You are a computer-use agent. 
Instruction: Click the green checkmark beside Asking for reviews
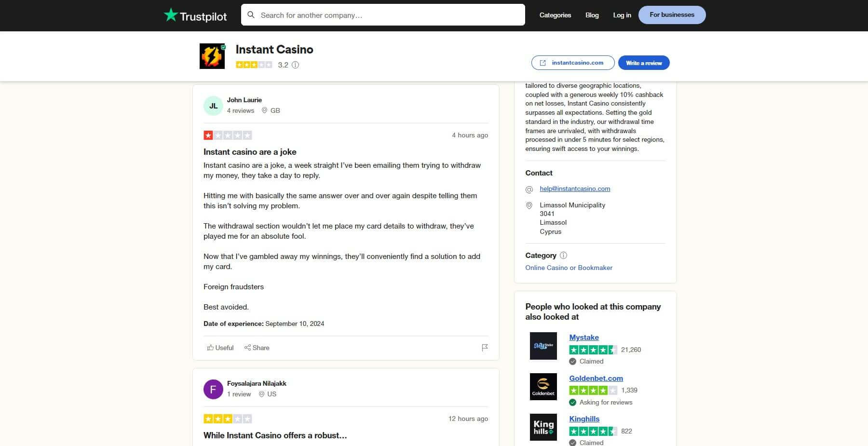(x=572, y=402)
